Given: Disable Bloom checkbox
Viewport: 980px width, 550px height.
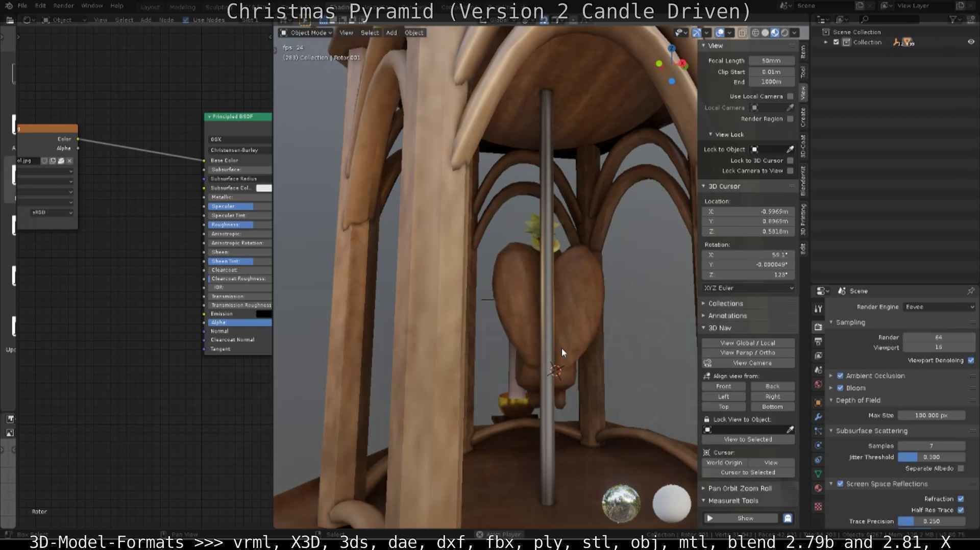Looking at the screenshot, I should click(840, 388).
